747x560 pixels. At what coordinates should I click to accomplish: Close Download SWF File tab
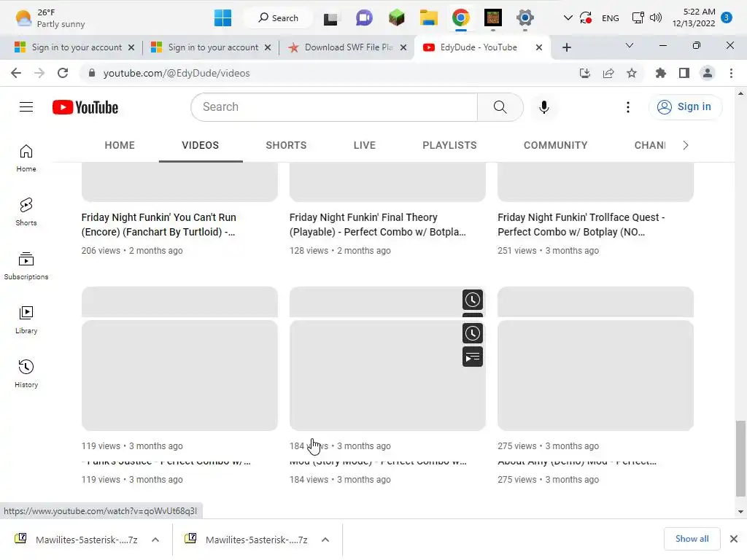coord(403,47)
